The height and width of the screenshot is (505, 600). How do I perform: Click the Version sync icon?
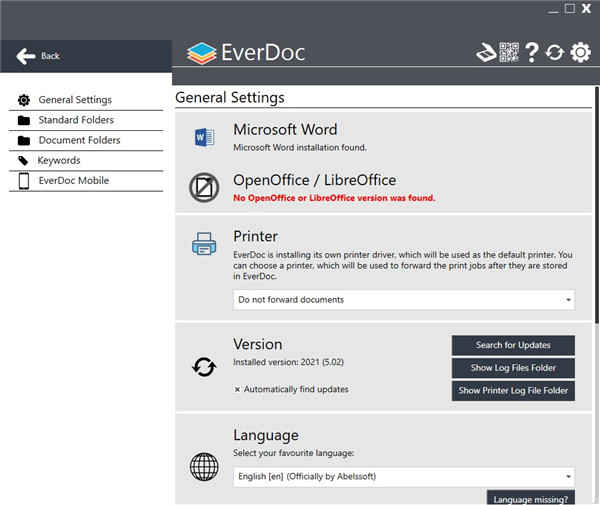point(204,367)
